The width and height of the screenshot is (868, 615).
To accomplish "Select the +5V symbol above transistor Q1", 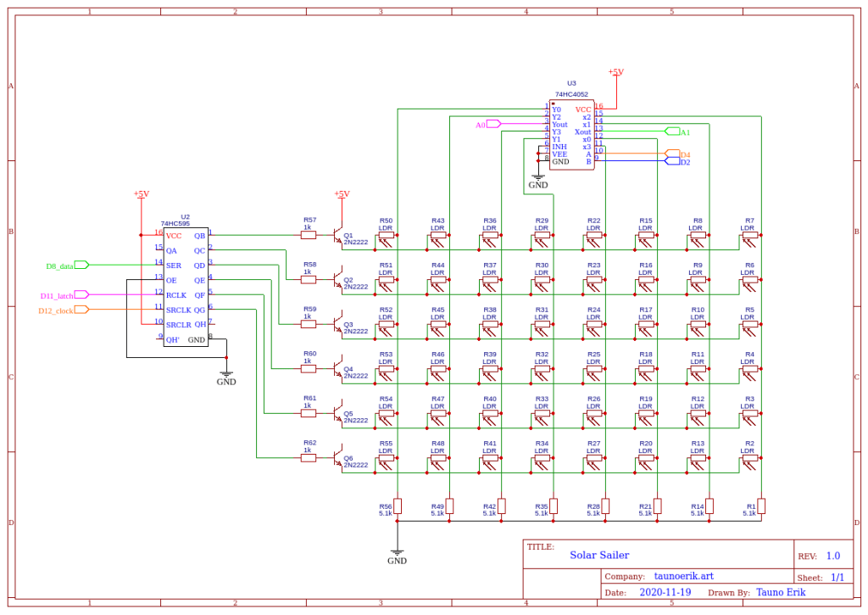I will pos(342,194).
